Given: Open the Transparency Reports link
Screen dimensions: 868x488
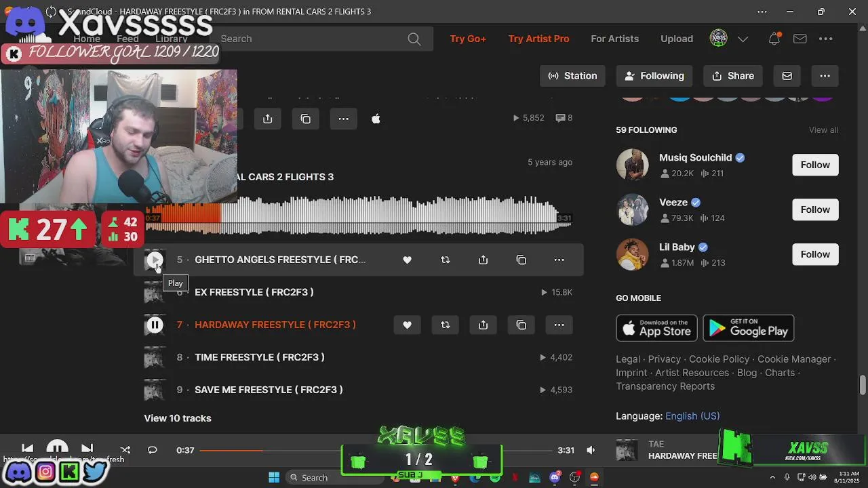Looking at the screenshot, I should (665, 386).
